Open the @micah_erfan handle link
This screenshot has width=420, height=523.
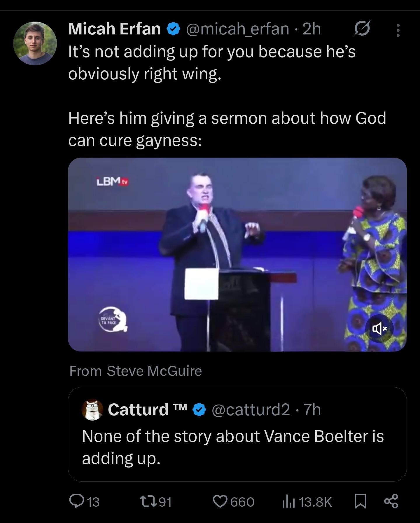click(237, 29)
